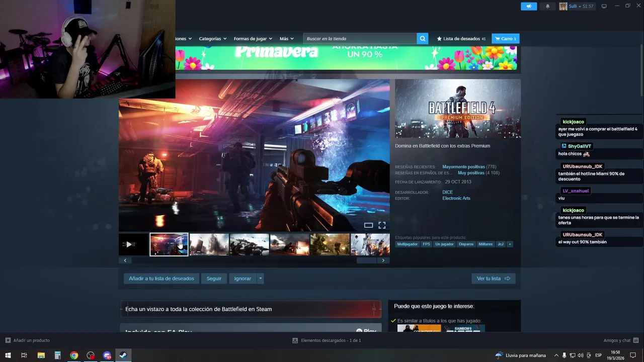
Task: Open Task View in taskbar
Action: click(24, 355)
